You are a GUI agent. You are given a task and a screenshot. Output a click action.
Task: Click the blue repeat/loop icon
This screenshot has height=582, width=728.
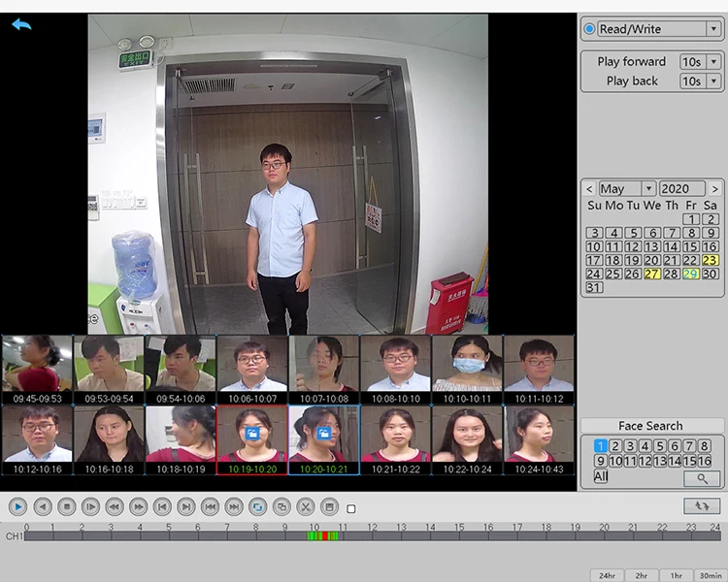click(257, 506)
